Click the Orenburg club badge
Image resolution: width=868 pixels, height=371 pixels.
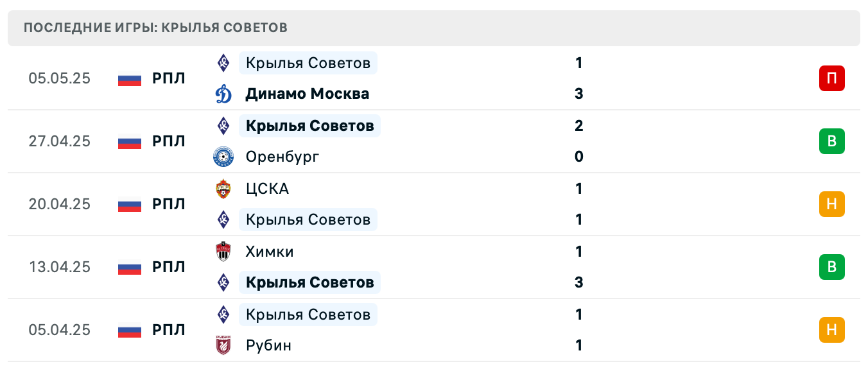click(224, 156)
